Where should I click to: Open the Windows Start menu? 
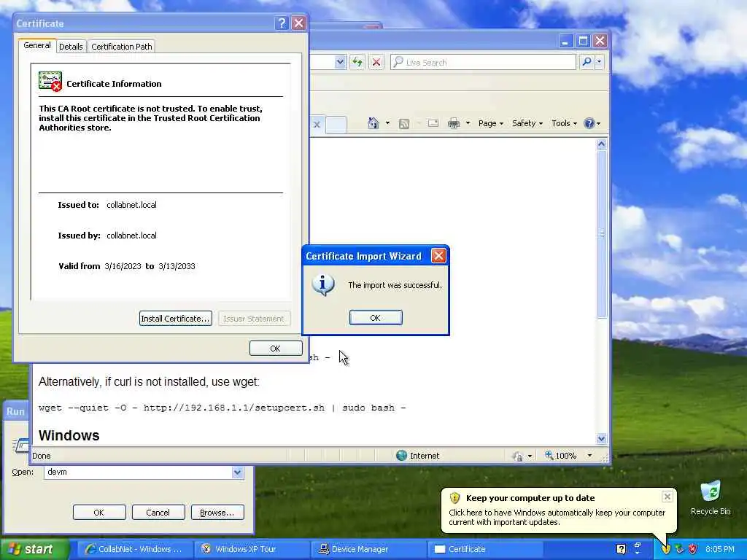(34, 549)
